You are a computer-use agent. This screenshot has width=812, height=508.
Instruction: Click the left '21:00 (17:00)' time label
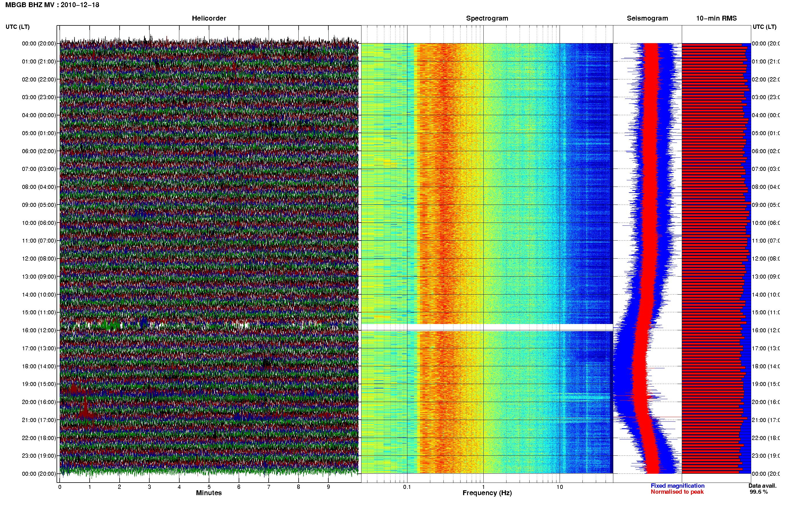(39, 420)
